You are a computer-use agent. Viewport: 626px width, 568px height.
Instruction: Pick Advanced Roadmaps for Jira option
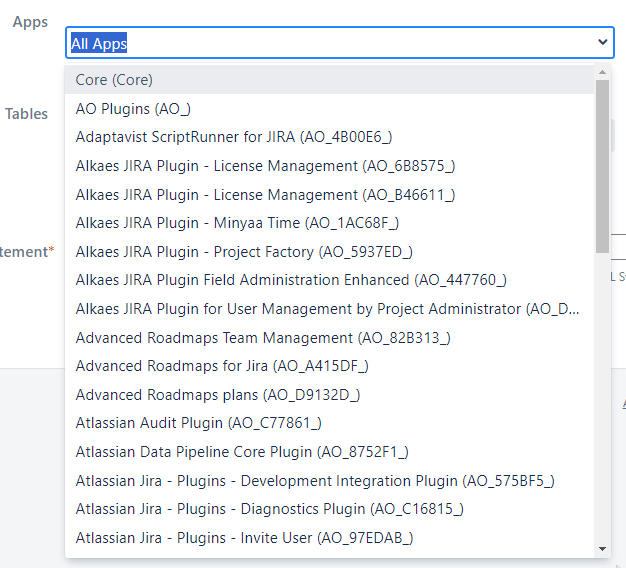pos(223,366)
